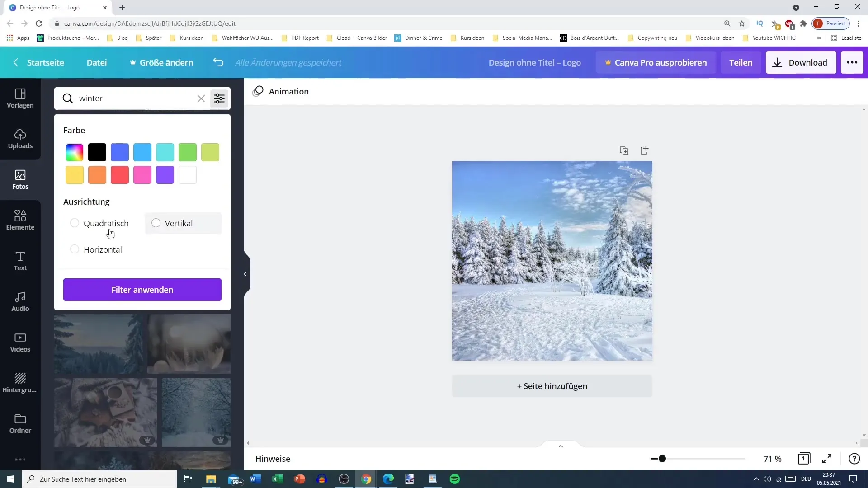The image size is (868, 488).
Task: Select the Horizontal radio button
Action: [x=75, y=249]
